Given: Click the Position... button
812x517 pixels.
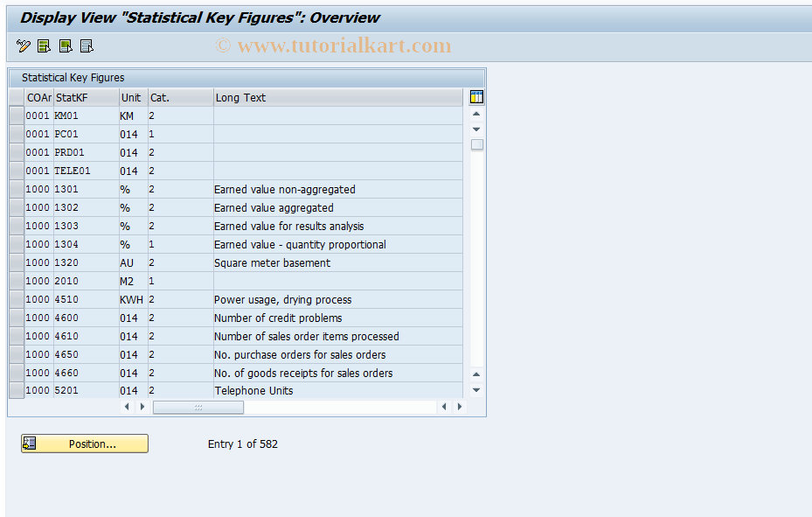Looking at the screenshot, I should pos(93,444).
